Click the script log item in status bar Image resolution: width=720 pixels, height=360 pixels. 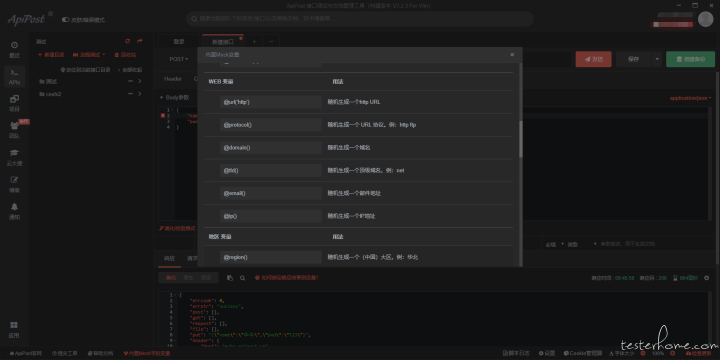[516, 354]
